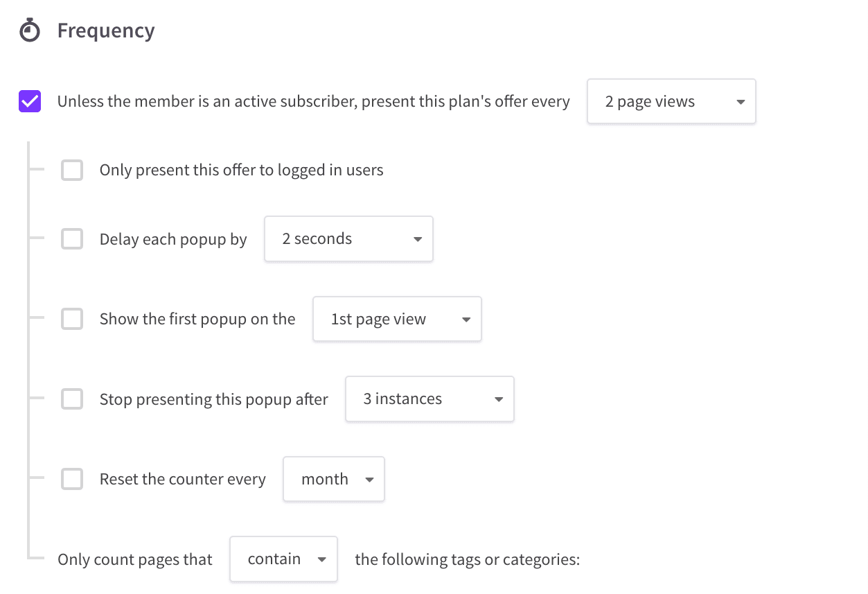This screenshot has width=868, height=594.
Task: Uncheck the active subscriber offer checkbox
Action: point(30,102)
